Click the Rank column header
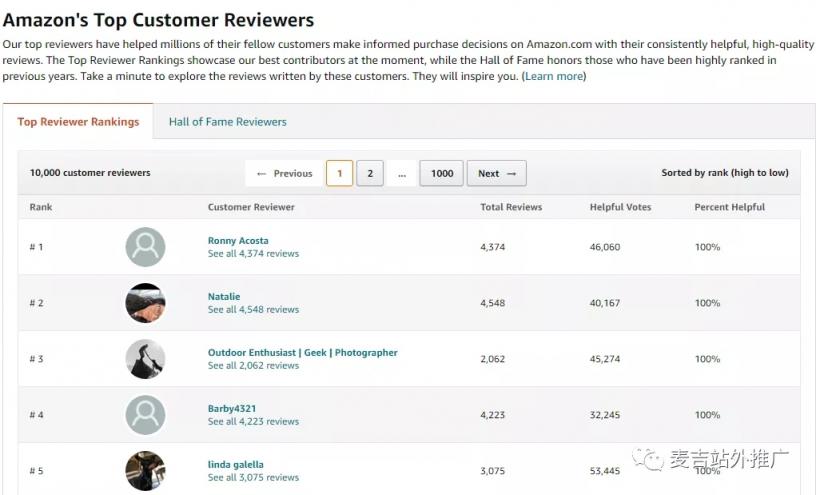Viewport: 816px width, 495px height. (41, 207)
